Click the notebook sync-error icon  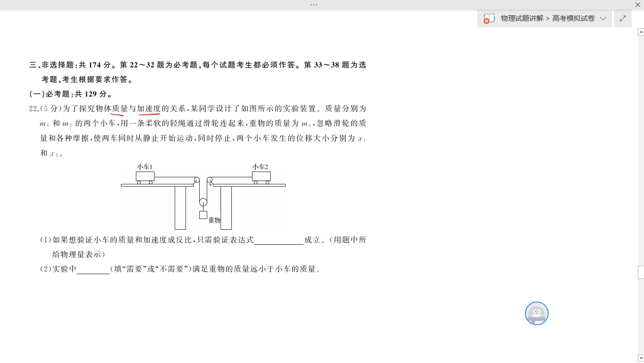(489, 19)
